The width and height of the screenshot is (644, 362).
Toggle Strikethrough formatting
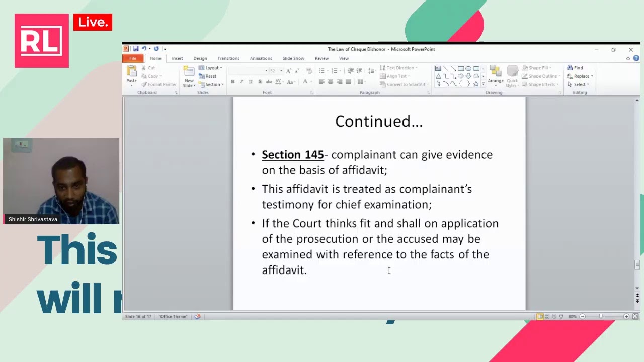tap(269, 82)
